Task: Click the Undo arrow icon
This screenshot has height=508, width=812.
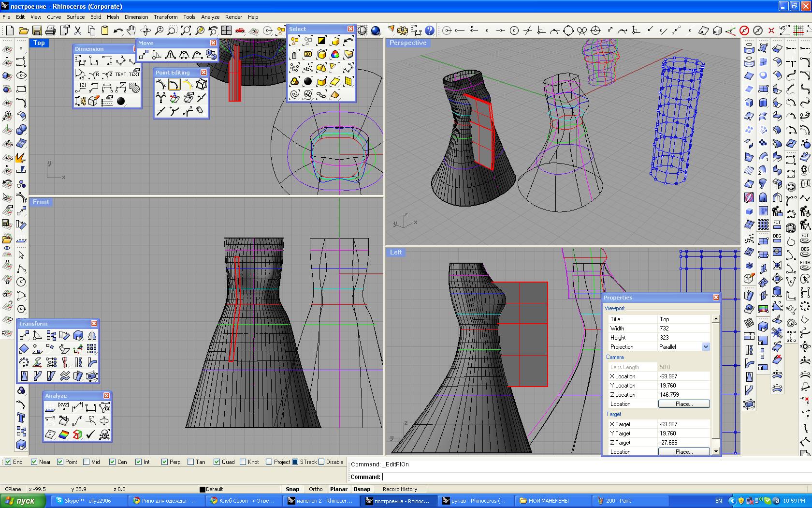Action: (x=118, y=30)
